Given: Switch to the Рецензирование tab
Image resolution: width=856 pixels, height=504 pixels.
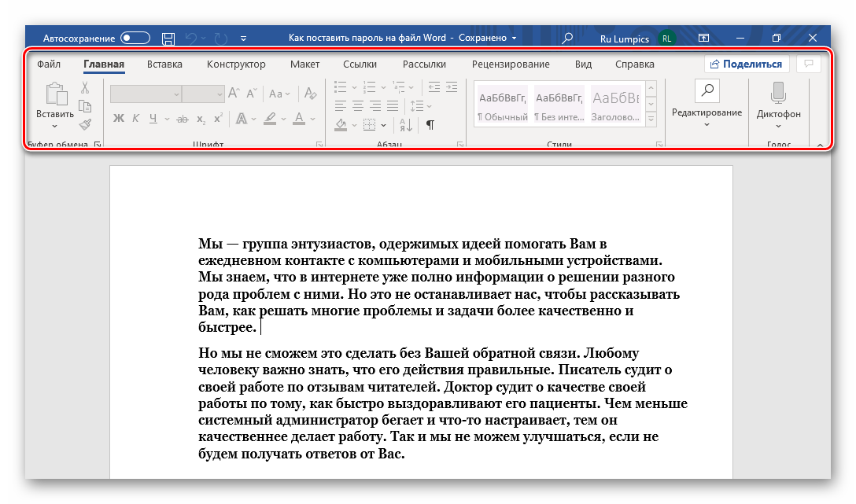Looking at the screenshot, I should [x=511, y=64].
